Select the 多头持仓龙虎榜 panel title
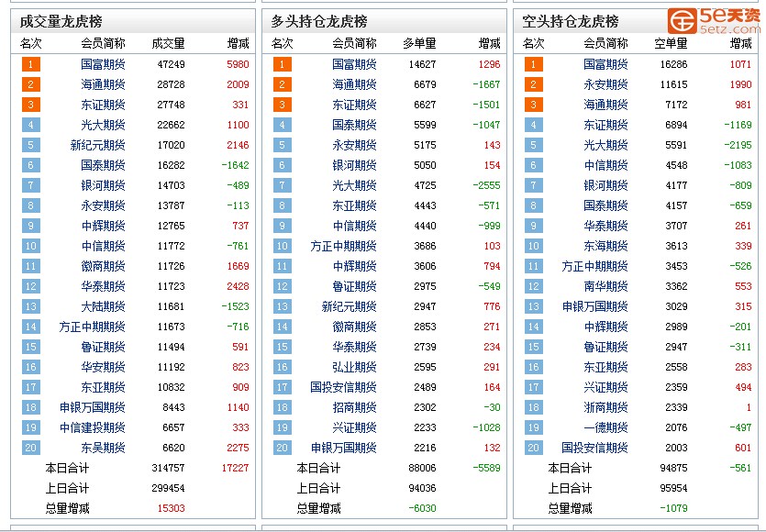The height and width of the screenshot is (532, 766). coord(319,21)
